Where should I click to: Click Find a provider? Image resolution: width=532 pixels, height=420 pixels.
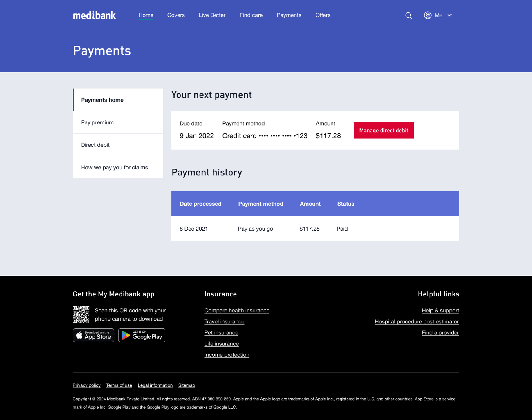(440, 332)
